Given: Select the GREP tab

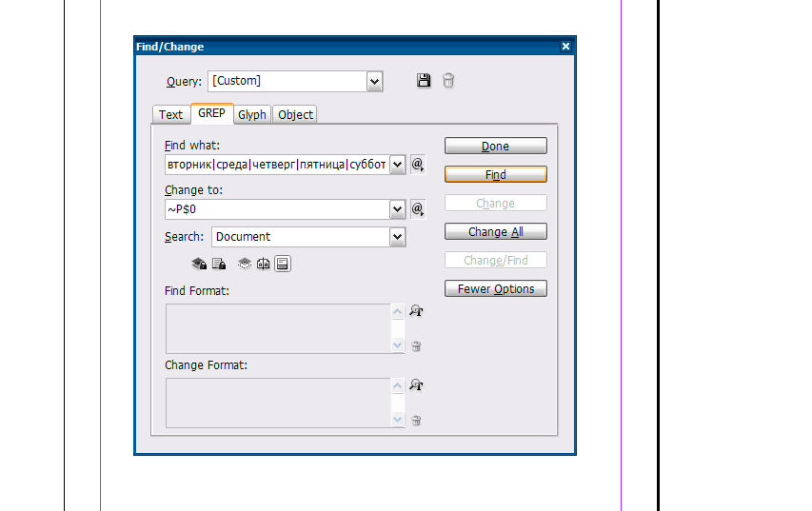Looking at the screenshot, I should [211, 113].
